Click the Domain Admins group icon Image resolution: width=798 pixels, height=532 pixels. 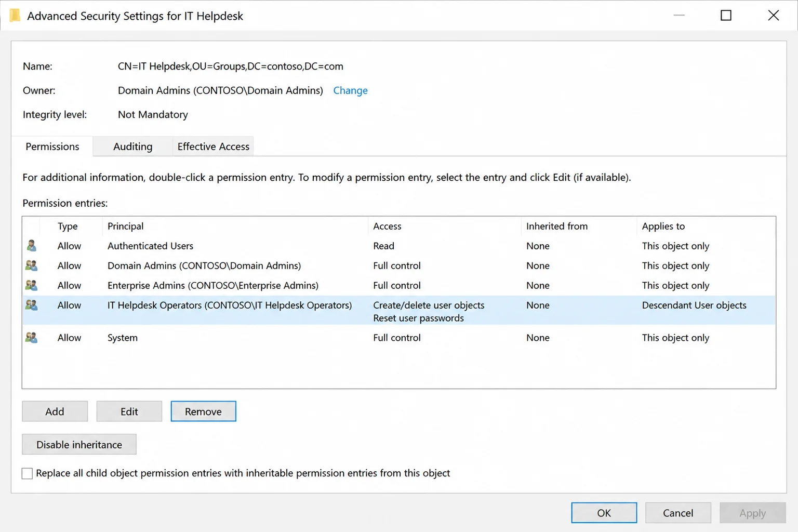31,265
